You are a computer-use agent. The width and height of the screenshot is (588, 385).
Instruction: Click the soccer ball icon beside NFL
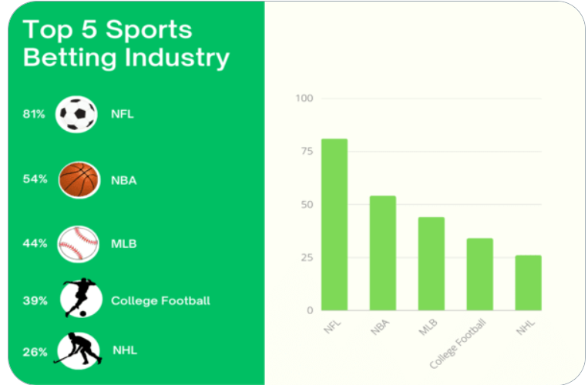click(76, 114)
